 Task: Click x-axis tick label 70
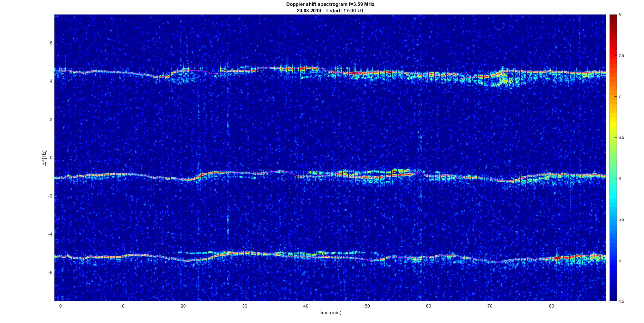(x=490, y=306)
